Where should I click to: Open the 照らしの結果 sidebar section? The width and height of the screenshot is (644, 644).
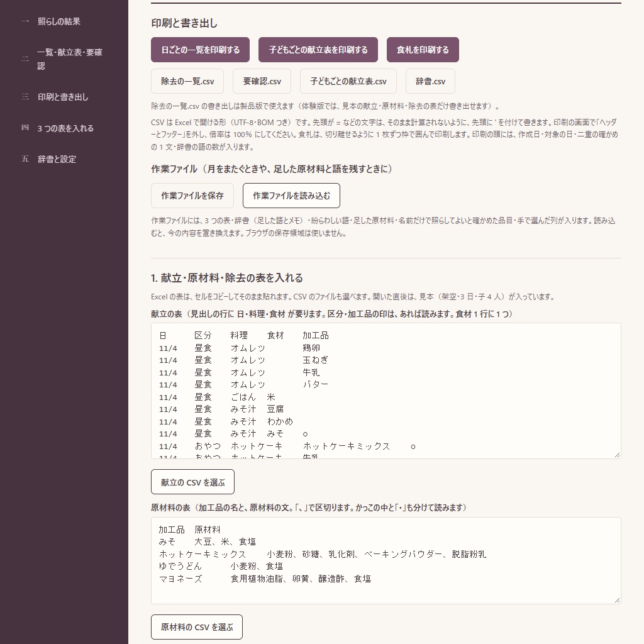58,21
